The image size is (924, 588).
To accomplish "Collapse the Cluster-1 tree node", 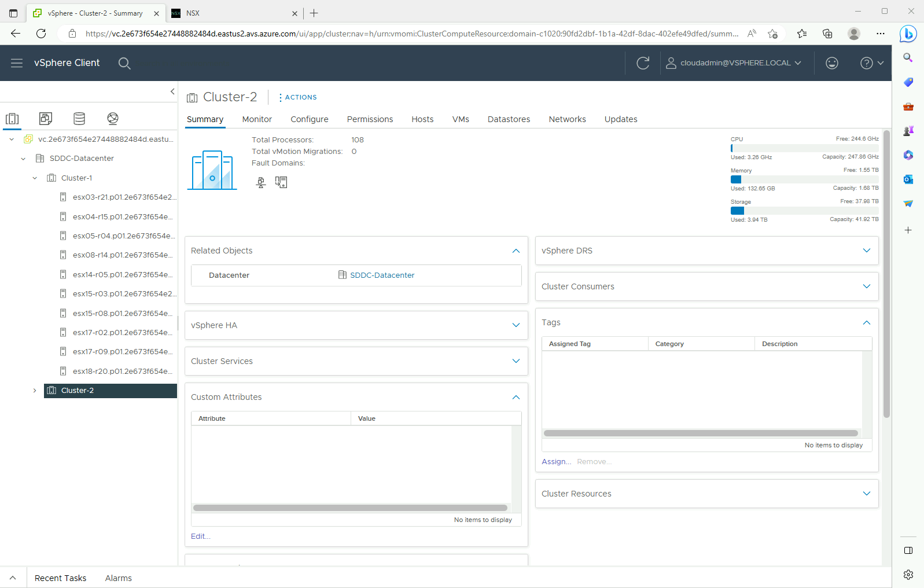I will [35, 178].
